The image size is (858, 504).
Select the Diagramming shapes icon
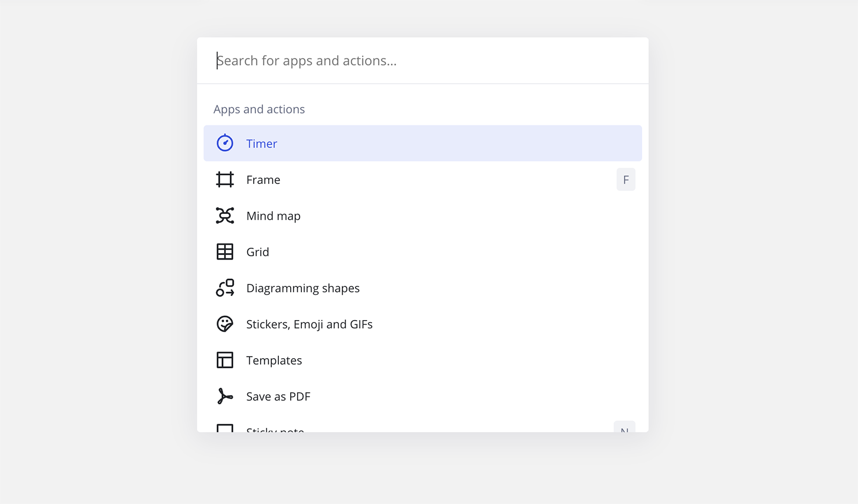click(225, 288)
